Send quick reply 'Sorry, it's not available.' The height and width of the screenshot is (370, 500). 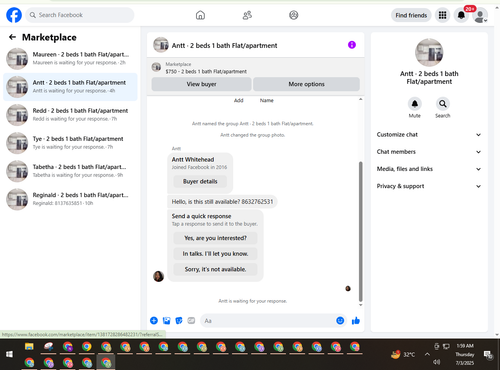[x=215, y=269]
